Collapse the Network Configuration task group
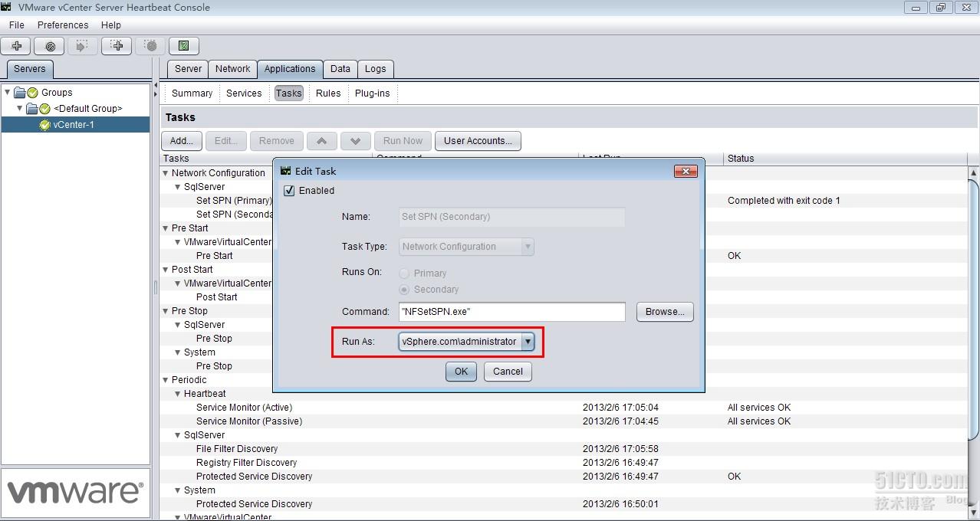Screen dimensions: 980x521 tap(165, 173)
